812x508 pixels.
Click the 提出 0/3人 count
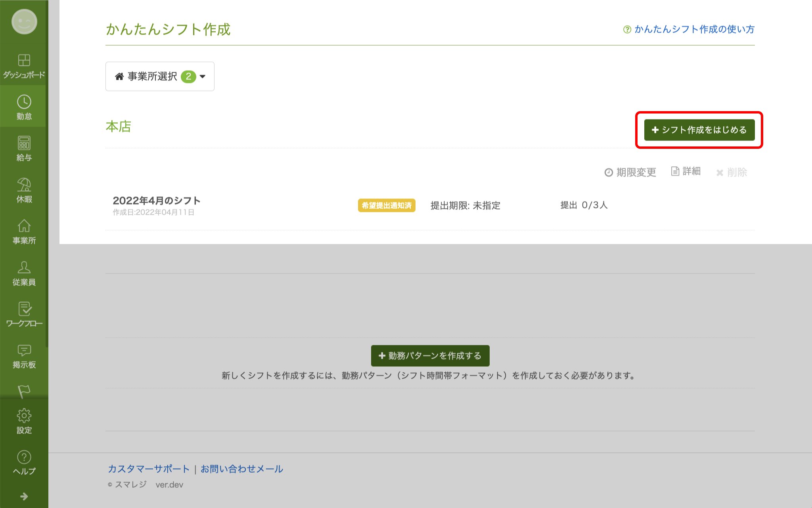[x=584, y=205]
